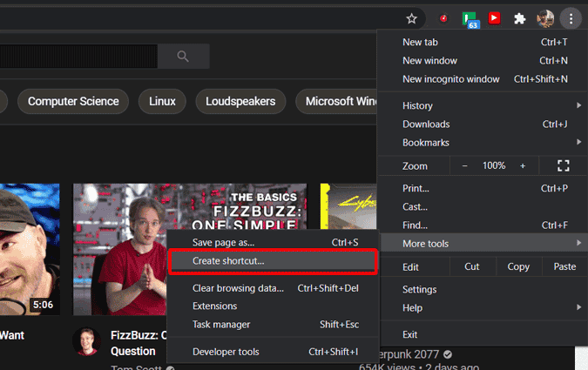
Task: Choose Cast... from the menu
Action: 483,206
